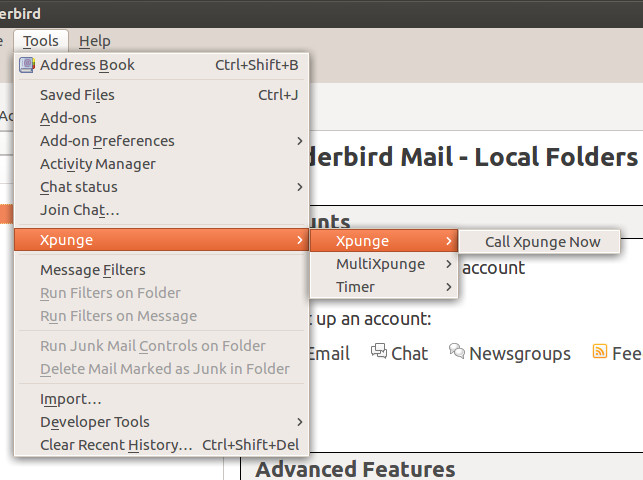Click the Address Book icon in Tools menu
Viewport: 643px width, 480px height.
27,65
